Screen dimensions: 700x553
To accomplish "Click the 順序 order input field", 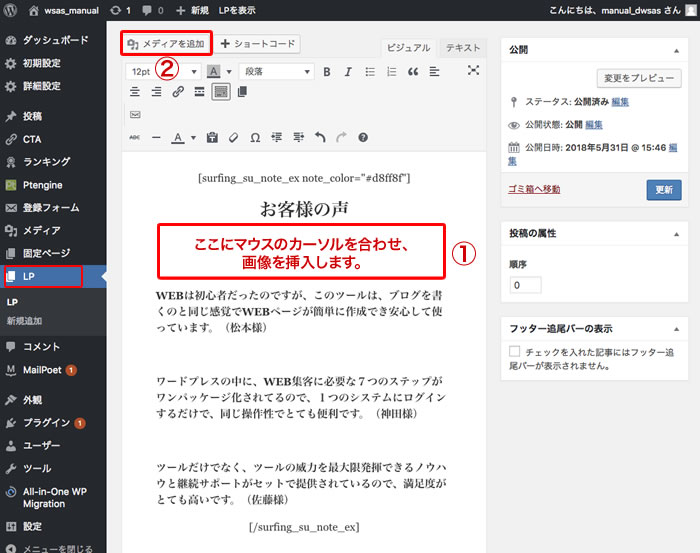I will pos(525,285).
